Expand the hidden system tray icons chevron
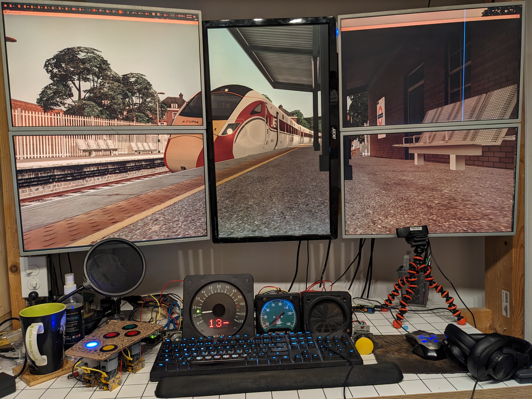This screenshot has height=399, width=532. tap(177, 16)
